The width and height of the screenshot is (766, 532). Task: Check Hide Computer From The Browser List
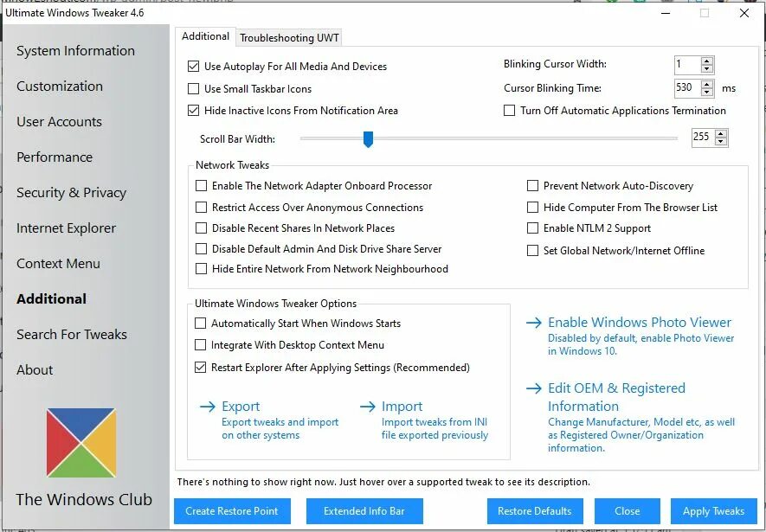pyautogui.click(x=533, y=208)
